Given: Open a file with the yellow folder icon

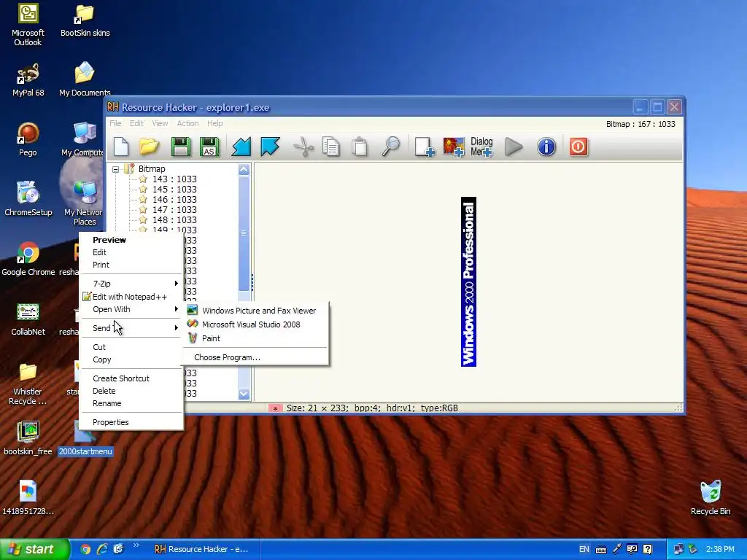Looking at the screenshot, I should [150, 147].
